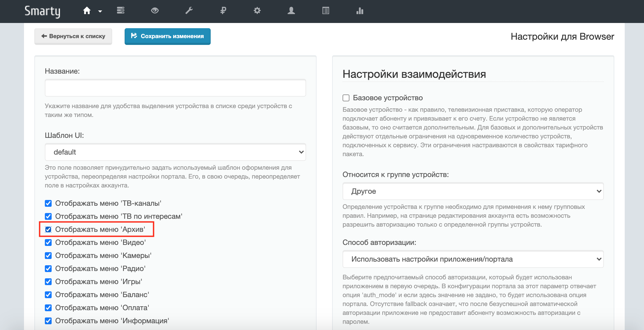Toggle 'Отображать меню Информация' checkbox

(x=48, y=321)
